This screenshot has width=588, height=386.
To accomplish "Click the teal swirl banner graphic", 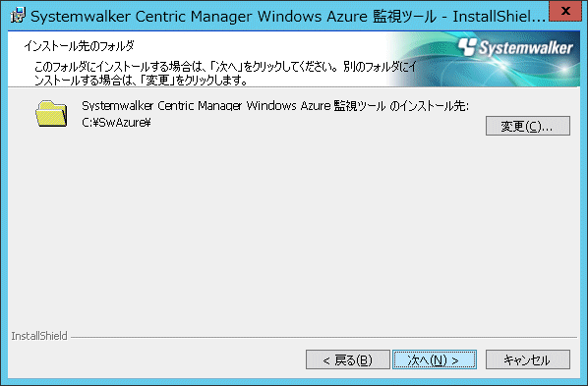I will 484,59.
